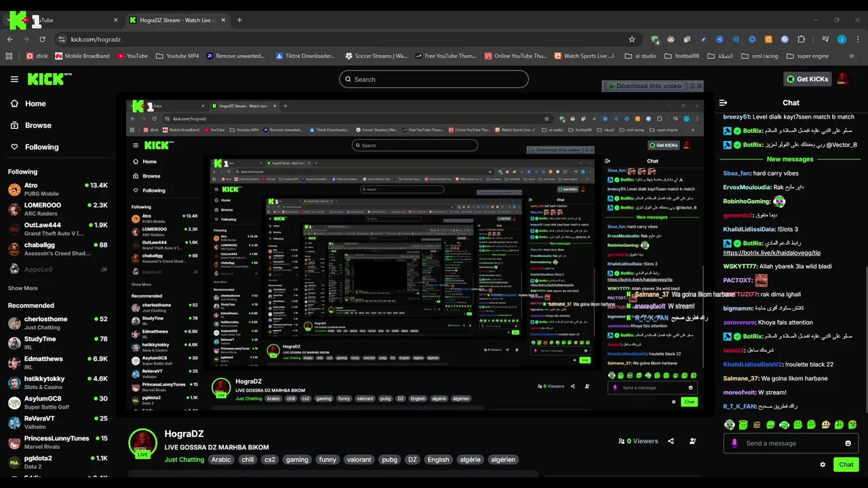The height and width of the screenshot is (488, 868).
Task: Click the Chrome profile avatar 'j' in the top-right toolbar
Action: point(842,39)
